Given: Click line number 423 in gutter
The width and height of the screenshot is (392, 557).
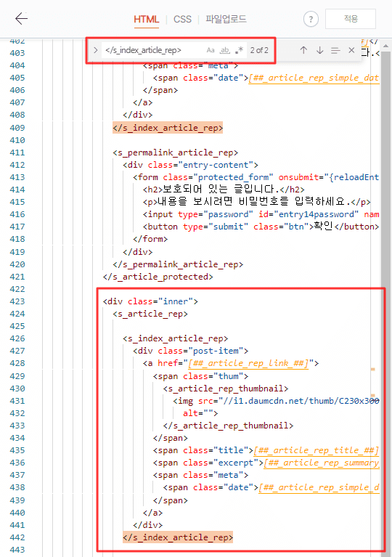Looking at the screenshot, I should click(x=17, y=301).
